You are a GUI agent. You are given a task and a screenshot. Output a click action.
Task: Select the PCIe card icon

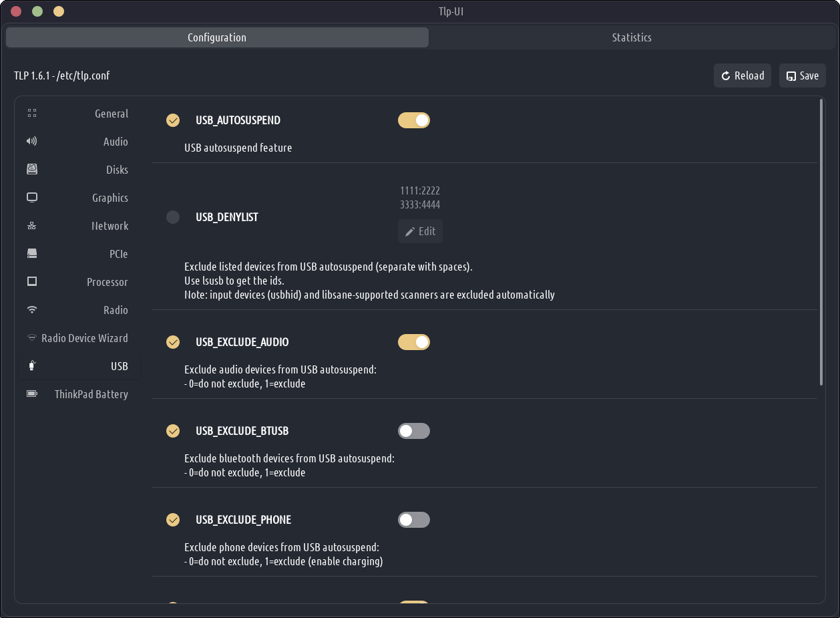(32, 254)
